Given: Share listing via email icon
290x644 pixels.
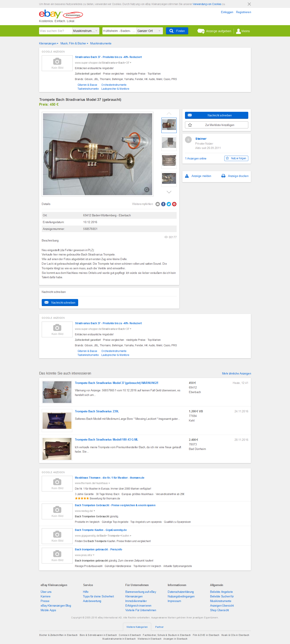Looking at the screenshot, I should pos(157,204).
